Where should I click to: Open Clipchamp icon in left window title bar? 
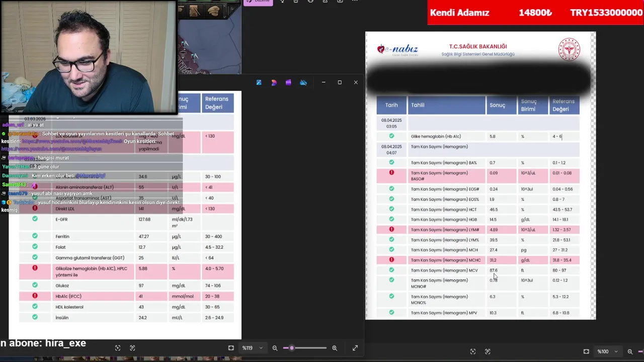click(288, 82)
